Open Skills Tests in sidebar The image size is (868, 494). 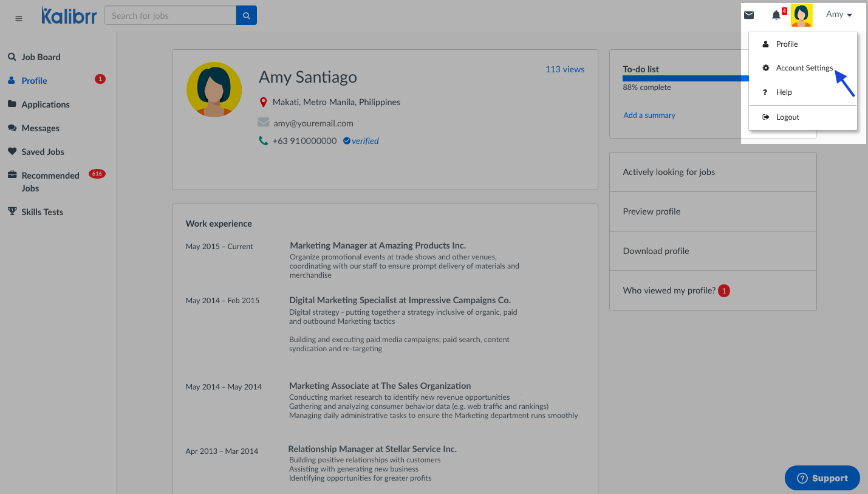click(x=42, y=212)
